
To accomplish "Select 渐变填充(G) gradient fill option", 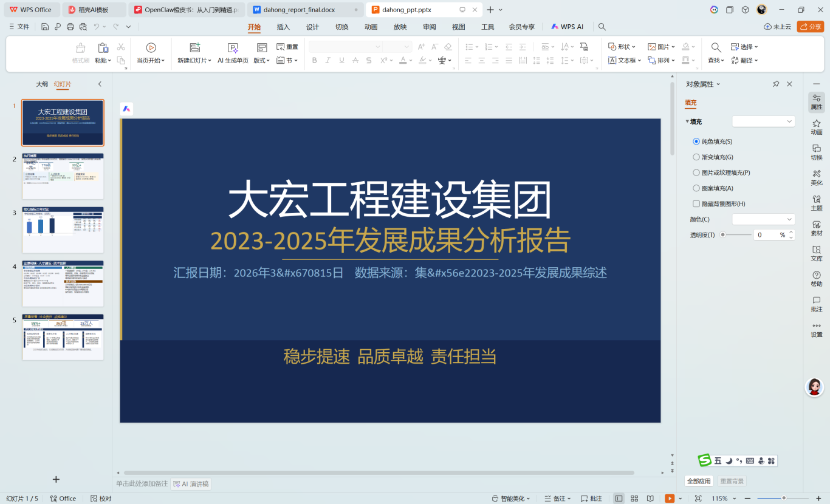I will pos(696,157).
